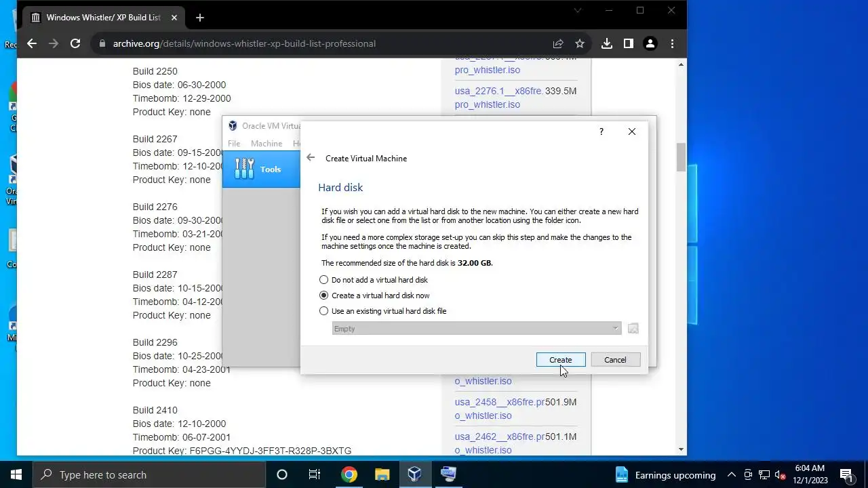
Task: Click the VirtualBox icon on the taskbar
Action: pyautogui.click(x=414, y=474)
